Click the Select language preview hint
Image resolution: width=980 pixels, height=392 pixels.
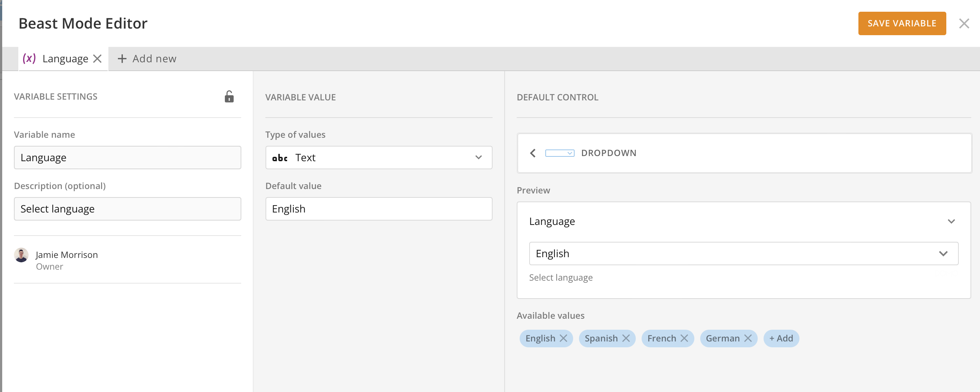561,278
